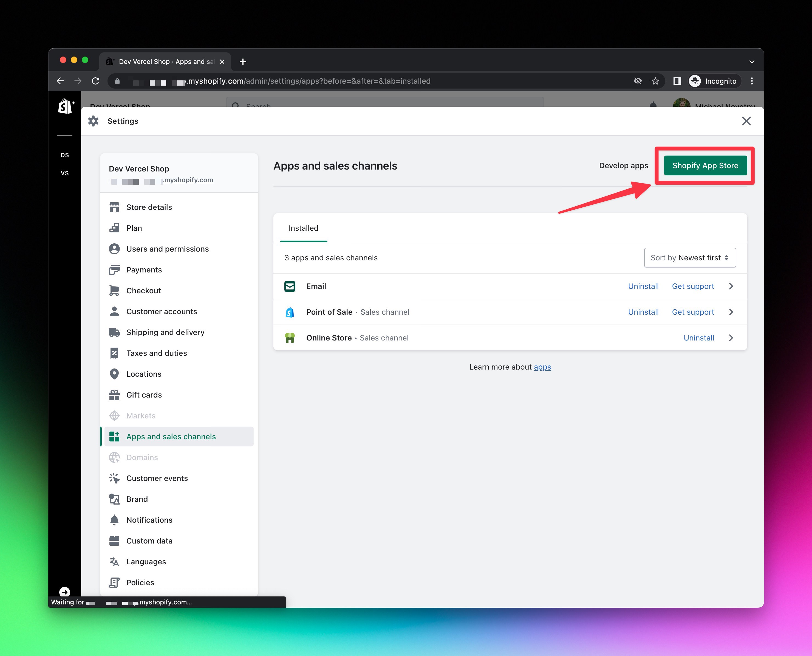Click the arrow button in bottom of sidebar
Image resolution: width=812 pixels, height=656 pixels.
[x=65, y=592]
